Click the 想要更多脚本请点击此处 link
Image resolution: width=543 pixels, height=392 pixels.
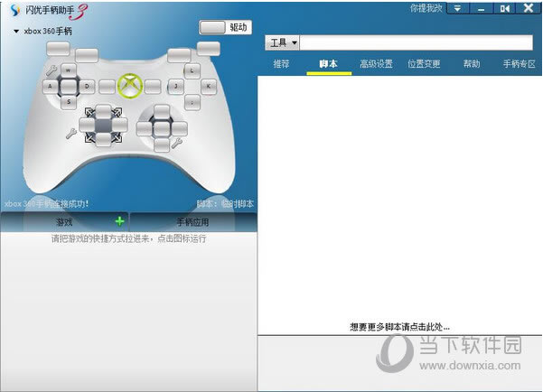pos(399,326)
